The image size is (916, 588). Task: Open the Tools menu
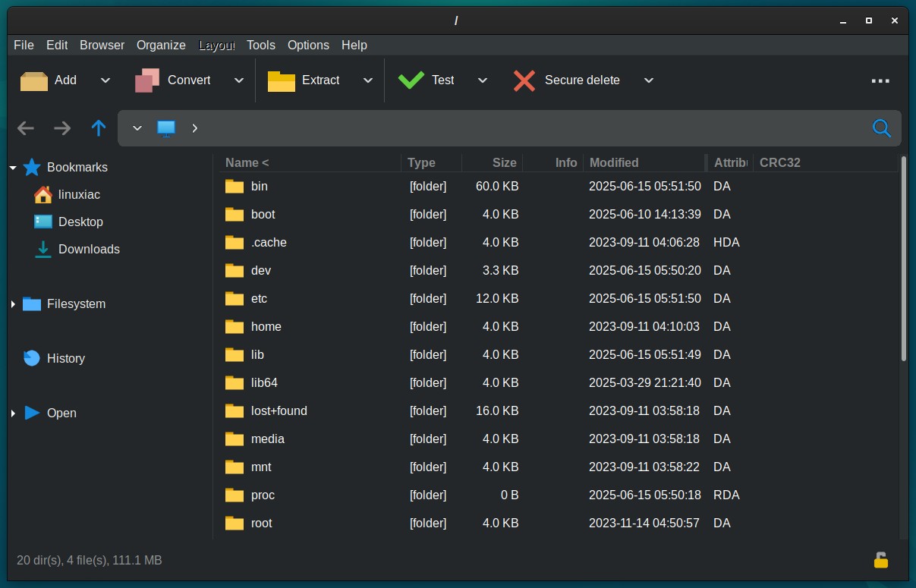click(x=261, y=46)
